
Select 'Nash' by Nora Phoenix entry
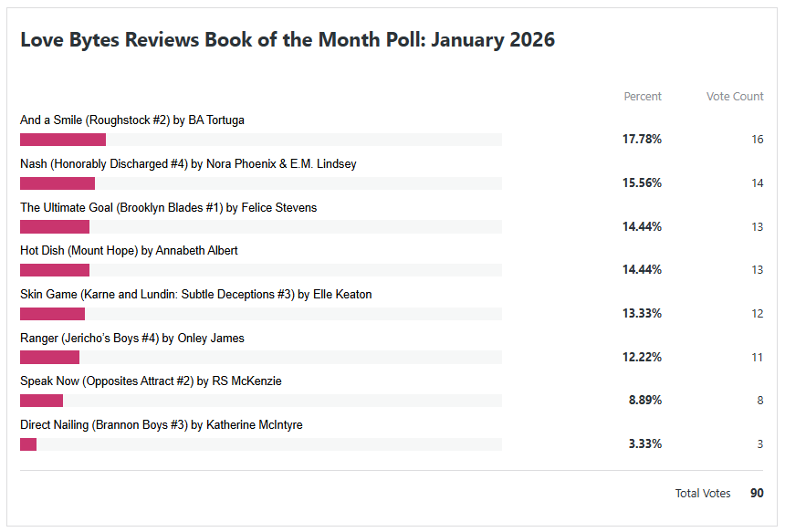click(188, 164)
